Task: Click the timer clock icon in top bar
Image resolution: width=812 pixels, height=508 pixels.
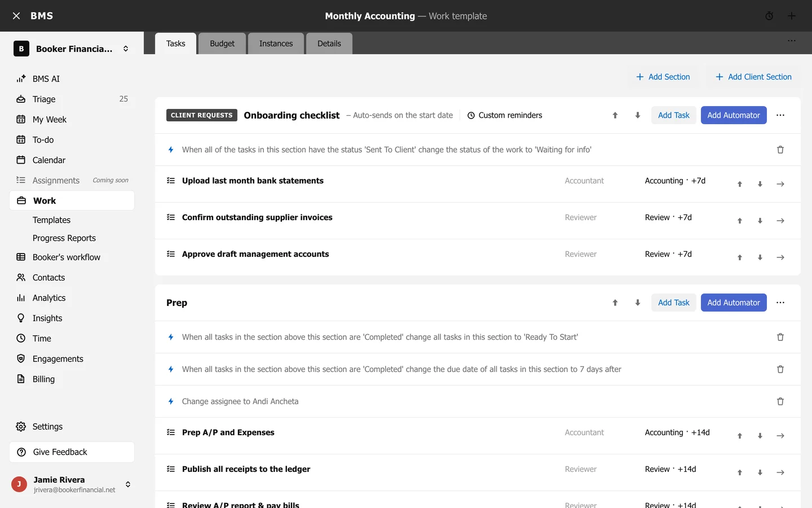Action: click(769, 16)
